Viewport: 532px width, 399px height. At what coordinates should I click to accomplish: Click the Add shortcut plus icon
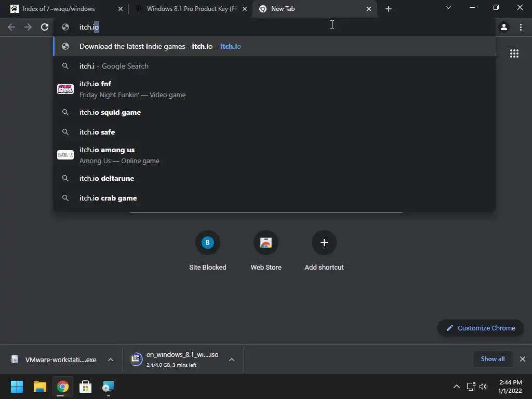[x=324, y=243]
